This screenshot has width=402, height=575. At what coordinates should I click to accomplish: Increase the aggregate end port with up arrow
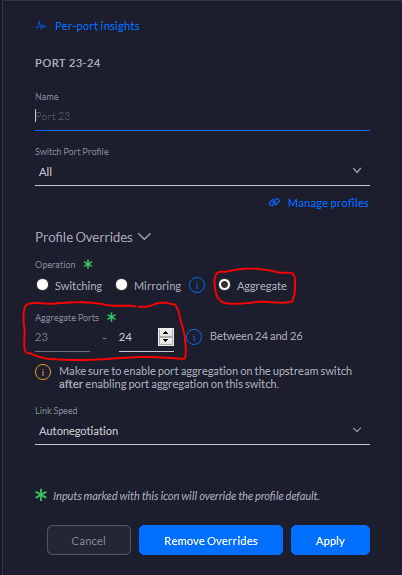click(x=166, y=333)
